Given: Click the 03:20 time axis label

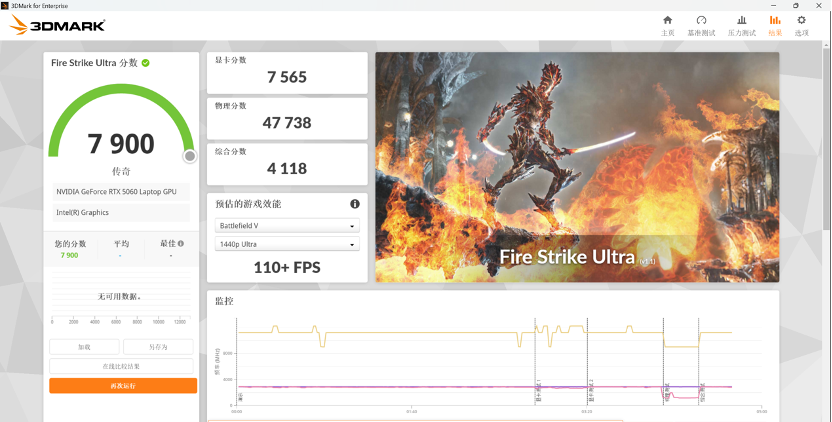Looking at the screenshot, I should [x=586, y=412].
